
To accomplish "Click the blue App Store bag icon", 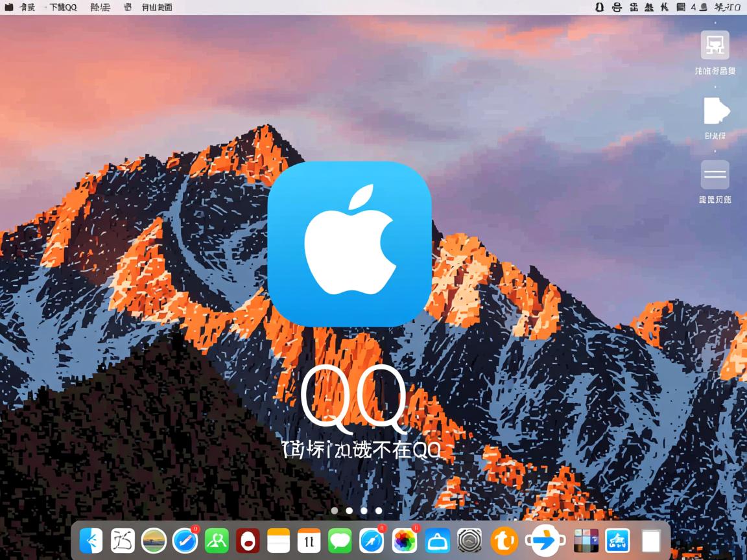I will (438, 540).
